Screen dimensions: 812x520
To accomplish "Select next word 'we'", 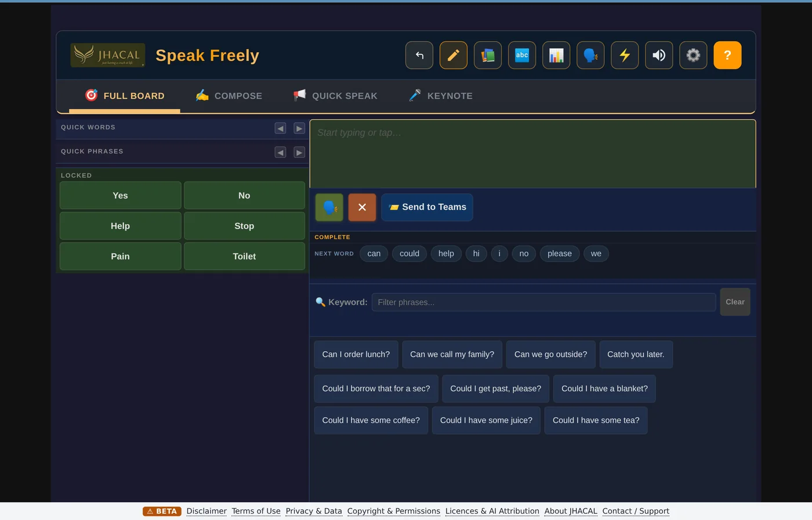I will [x=596, y=254].
